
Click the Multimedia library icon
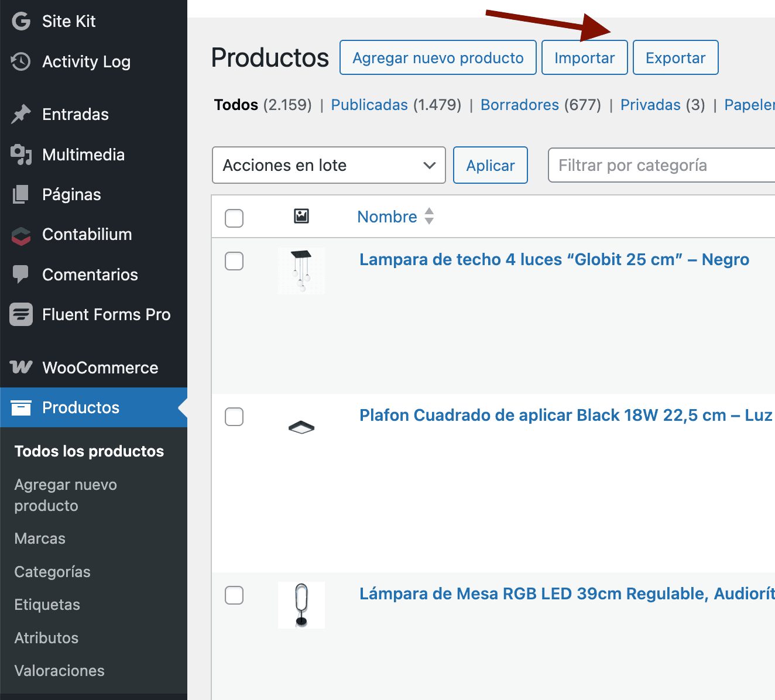pos(20,154)
